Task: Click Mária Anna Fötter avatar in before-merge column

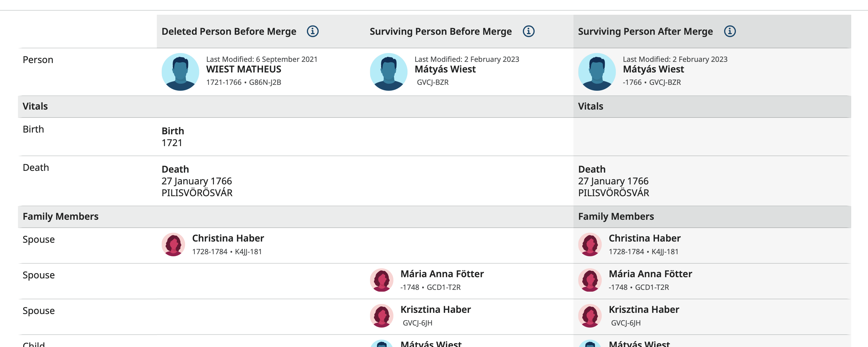Action: 381,280
